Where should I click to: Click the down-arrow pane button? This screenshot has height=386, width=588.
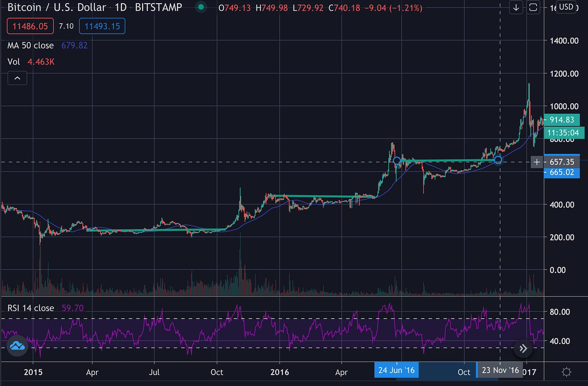coord(516,7)
